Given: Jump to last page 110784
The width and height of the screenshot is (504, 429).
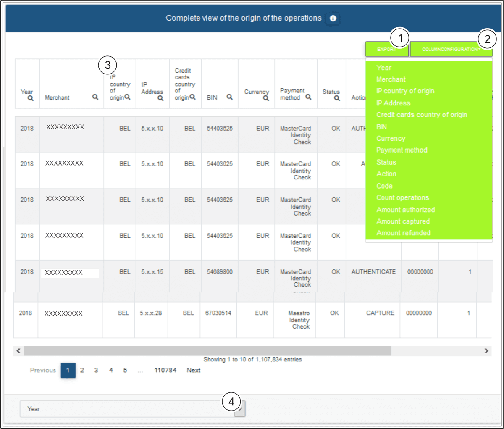Looking at the screenshot, I should 165,370.
